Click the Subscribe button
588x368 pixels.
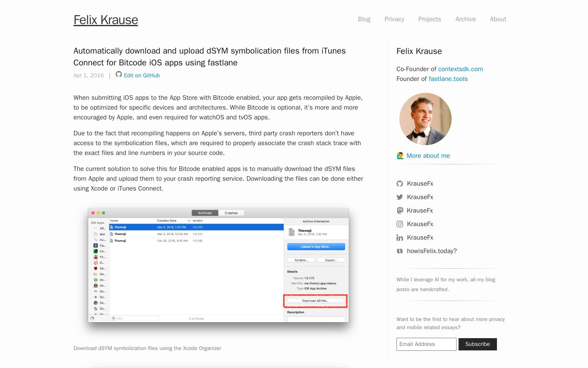click(x=478, y=344)
